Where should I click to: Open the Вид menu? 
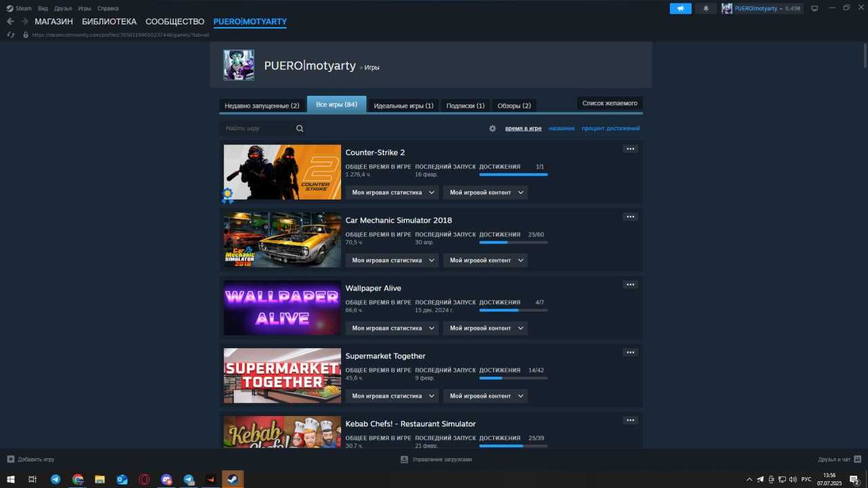43,9
